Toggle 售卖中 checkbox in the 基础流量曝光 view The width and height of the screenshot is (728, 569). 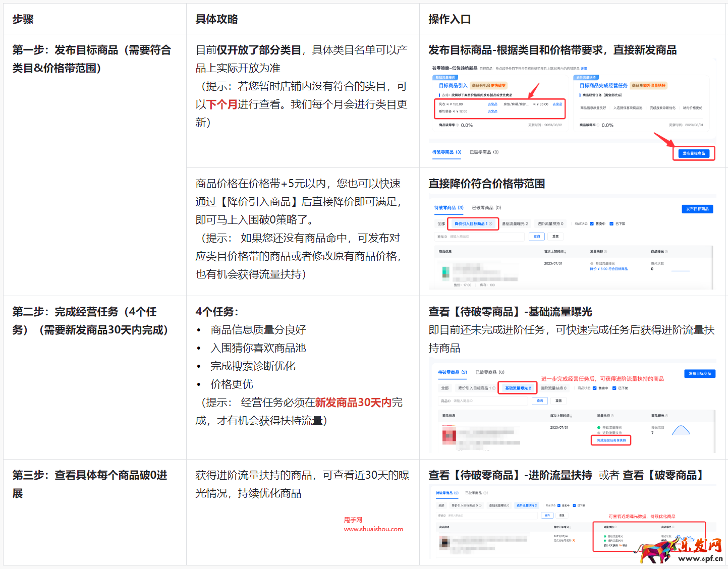point(594,388)
